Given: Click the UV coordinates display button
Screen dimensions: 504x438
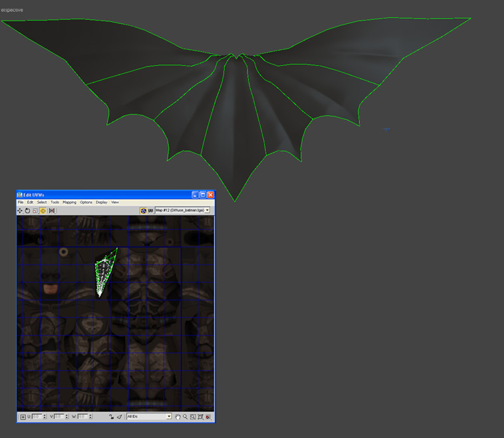Looking at the screenshot, I should tap(150, 210).
